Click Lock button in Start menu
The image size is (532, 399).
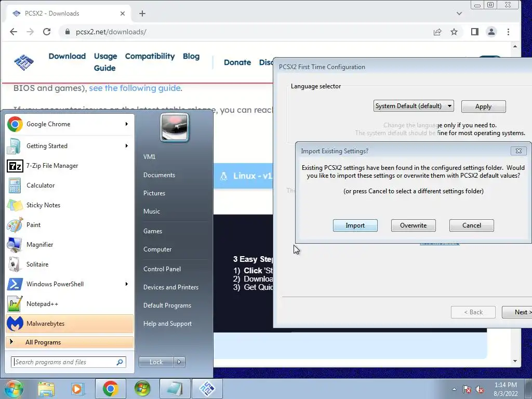(156, 362)
